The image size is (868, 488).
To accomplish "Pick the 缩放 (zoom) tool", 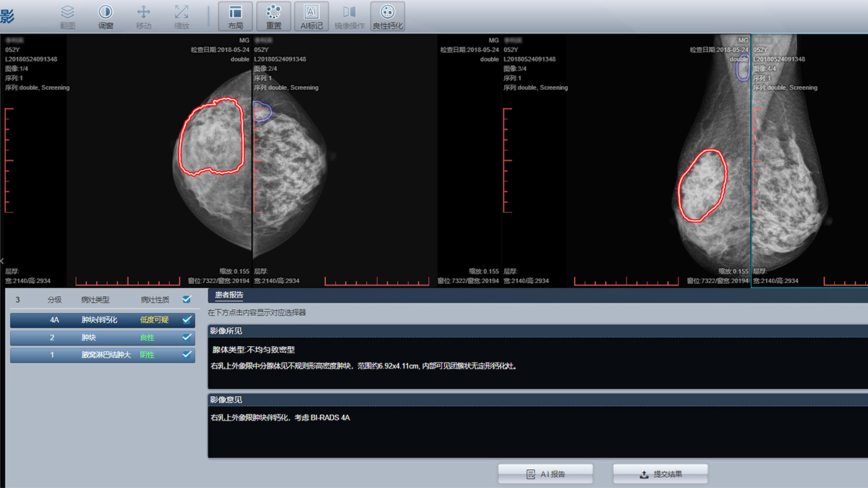I will click(x=182, y=17).
